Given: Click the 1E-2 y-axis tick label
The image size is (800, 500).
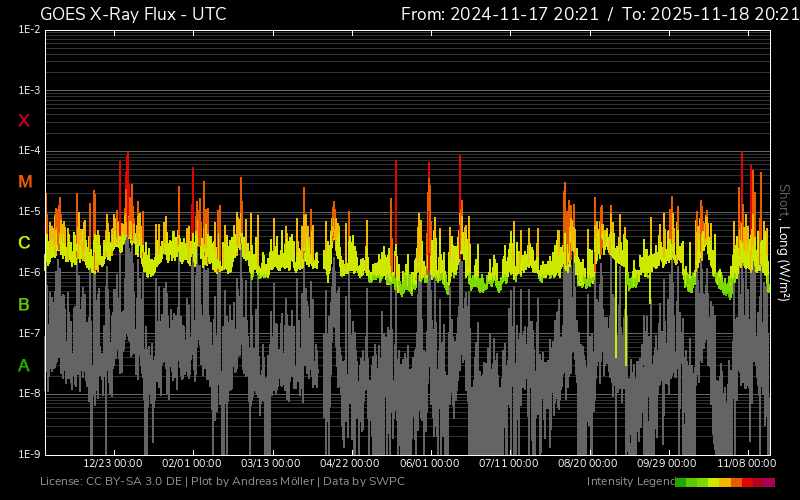Looking at the screenshot, I should [x=29, y=30].
